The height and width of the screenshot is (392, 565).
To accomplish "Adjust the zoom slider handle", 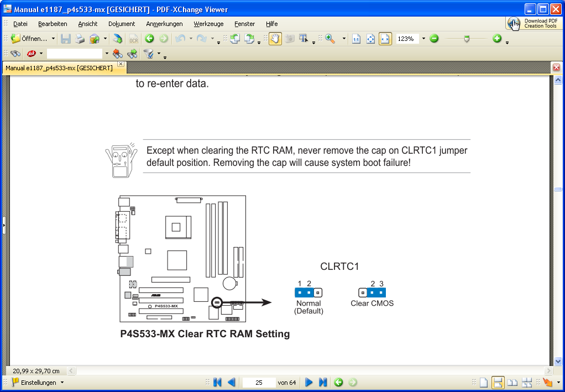I will tap(467, 39).
